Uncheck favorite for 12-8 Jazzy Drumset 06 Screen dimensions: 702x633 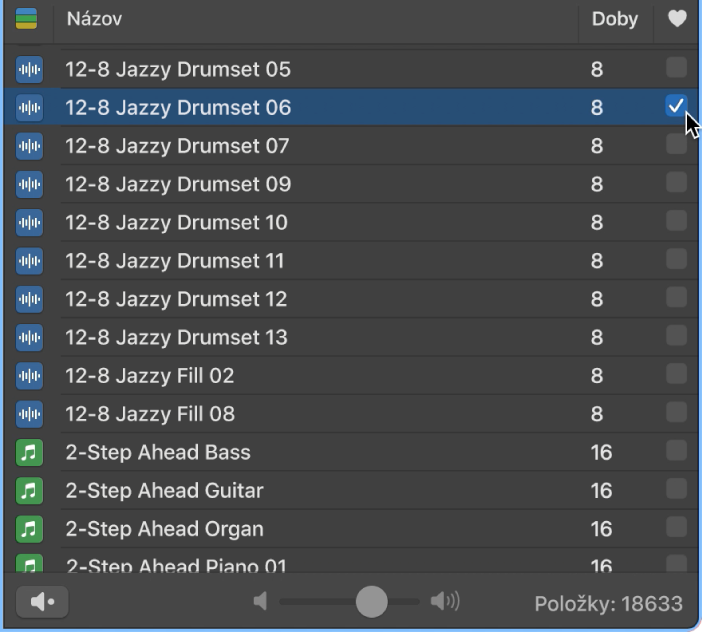[x=676, y=106]
